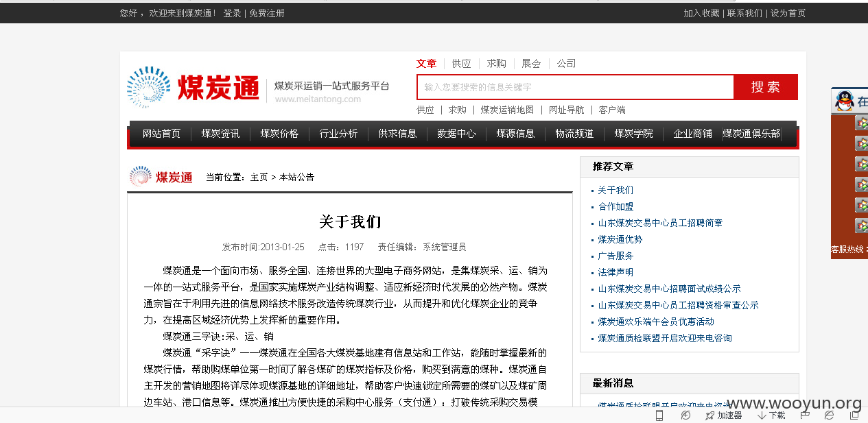Click the 责任编辑：系统管理员 editor text
This screenshot has width=868, height=423.
coord(422,247)
